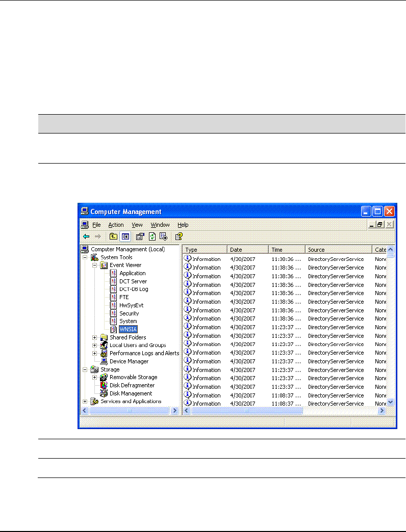Expand the Local Users and Groups node

[95, 345]
